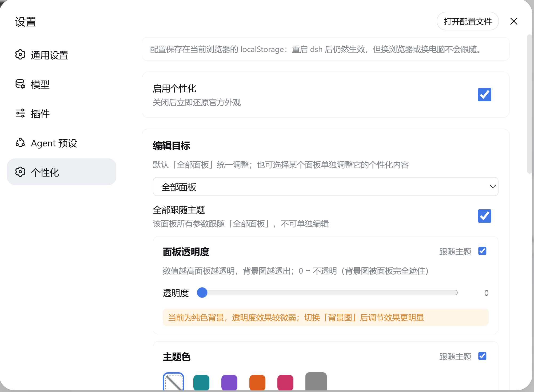This screenshot has height=392, width=534.
Task: Click the orange 当前为纯色背景 notice
Action: pos(325,317)
